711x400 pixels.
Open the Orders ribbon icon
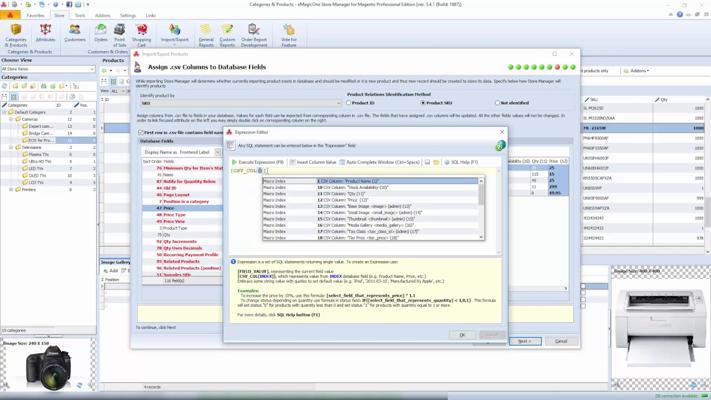[x=101, y=33]
